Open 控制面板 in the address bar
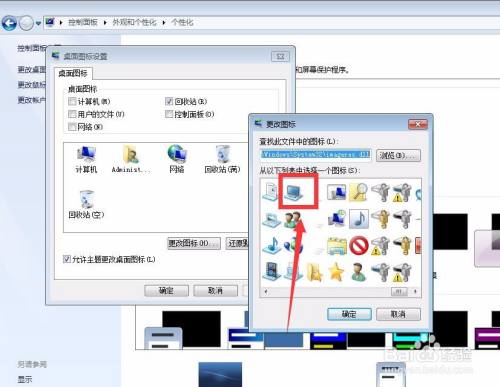Viewport: 500px width, 387px height. (83, 22)
